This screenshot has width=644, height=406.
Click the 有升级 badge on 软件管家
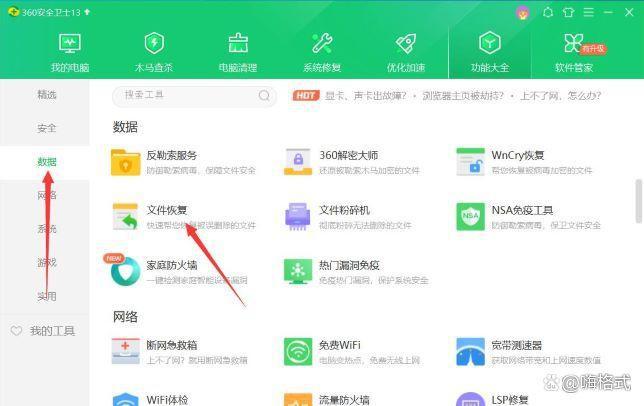tap(593, 48)
